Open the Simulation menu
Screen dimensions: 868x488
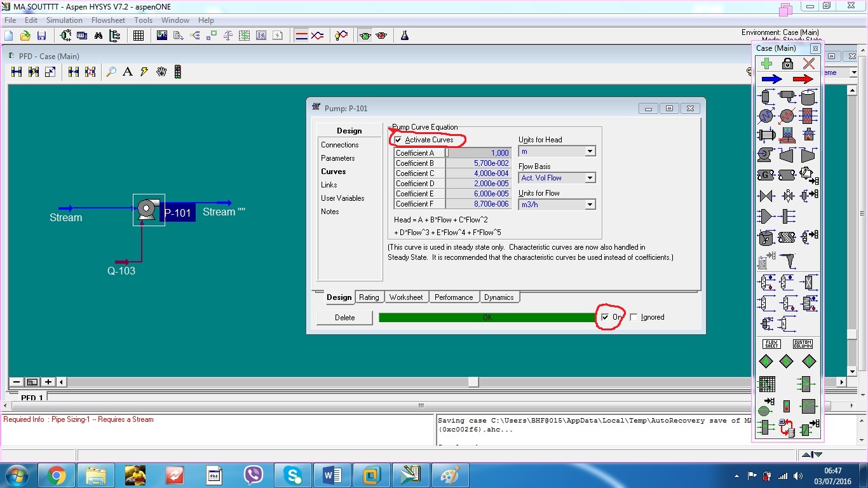click(64, 20)
